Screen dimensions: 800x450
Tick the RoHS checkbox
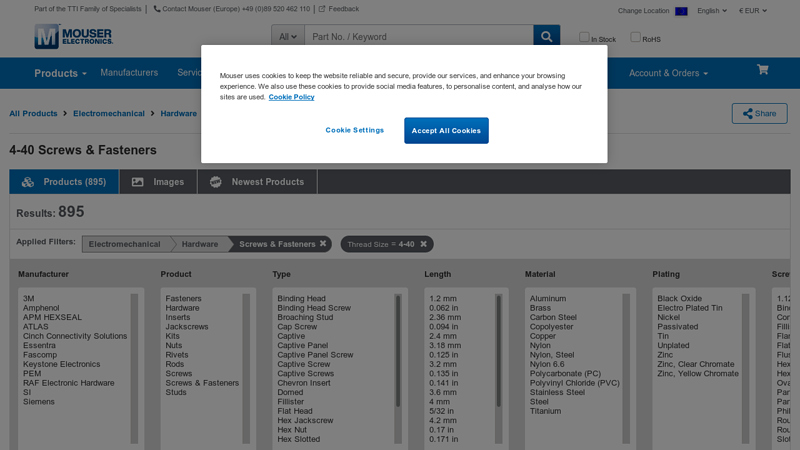(x=635, y=37)
